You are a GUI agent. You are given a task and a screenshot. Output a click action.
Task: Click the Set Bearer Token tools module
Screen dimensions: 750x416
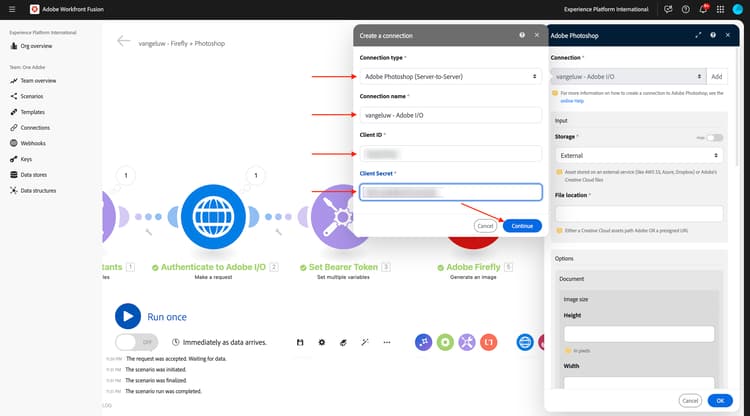coord(332,217)
